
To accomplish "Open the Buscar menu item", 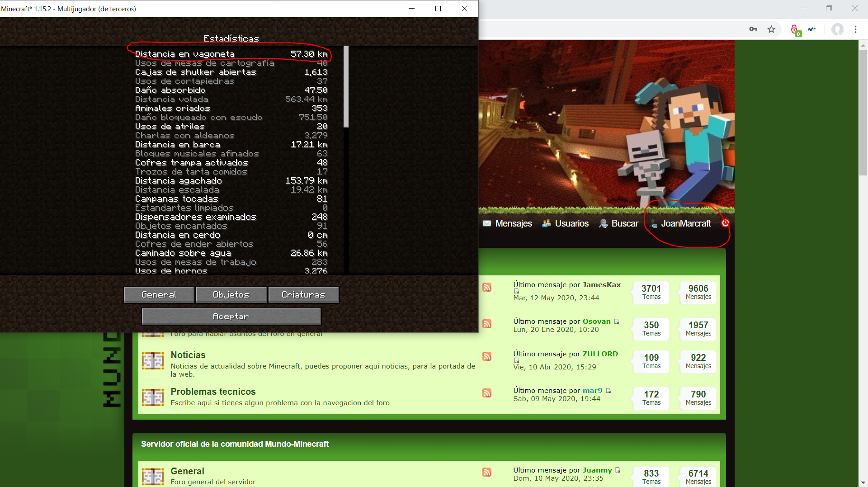I will 624,223.
